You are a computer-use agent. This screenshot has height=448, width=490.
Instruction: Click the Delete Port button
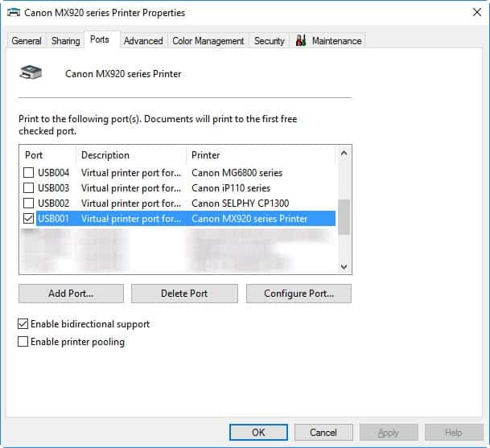coord(184,294)
